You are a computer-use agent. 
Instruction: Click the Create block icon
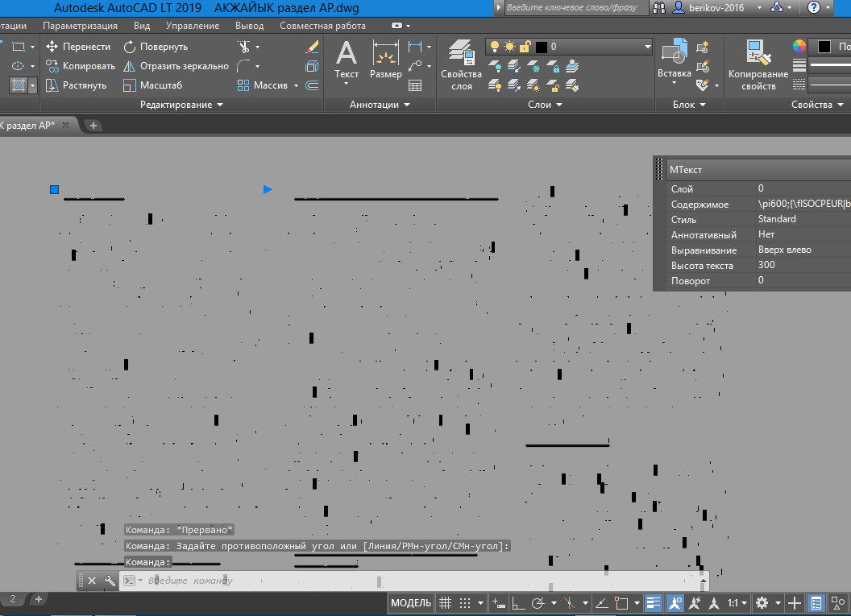click(702, 48)
